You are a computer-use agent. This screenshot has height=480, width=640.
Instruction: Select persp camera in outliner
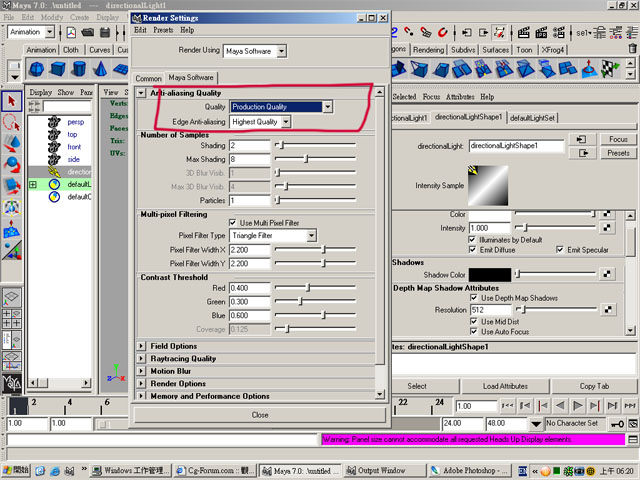pos(76,122)
